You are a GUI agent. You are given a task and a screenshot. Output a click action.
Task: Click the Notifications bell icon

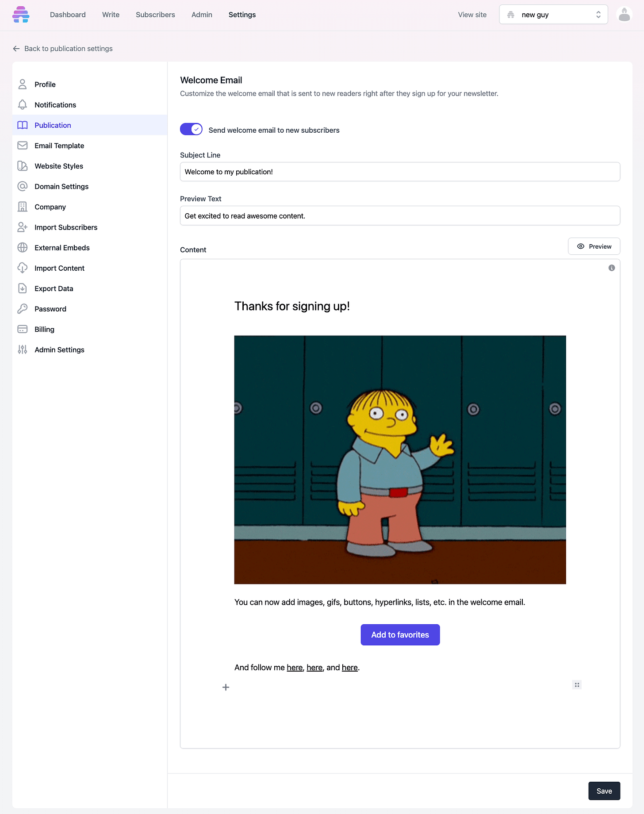[x=23, y=104]
